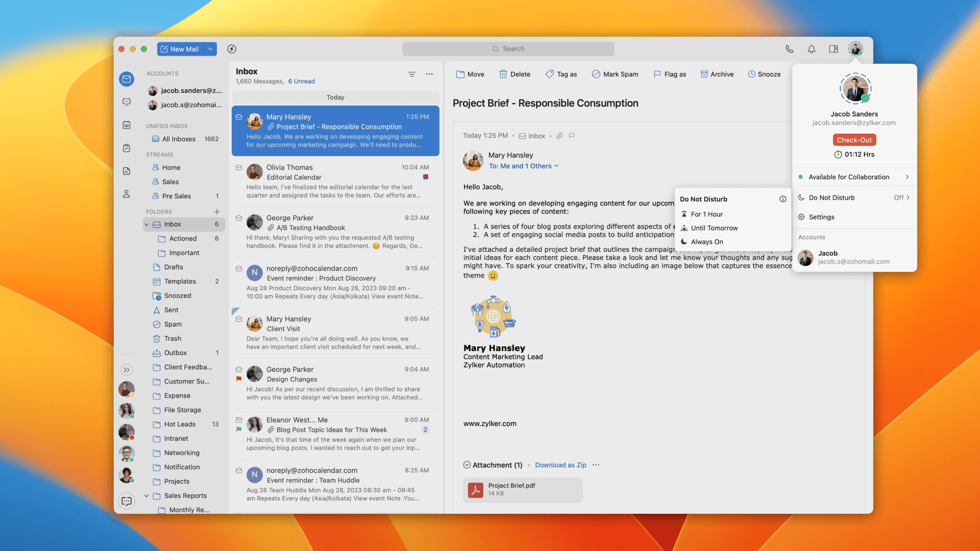980x551 pixels.
Task: Click Download as Zip link
Action: click(x=561, y=465)
